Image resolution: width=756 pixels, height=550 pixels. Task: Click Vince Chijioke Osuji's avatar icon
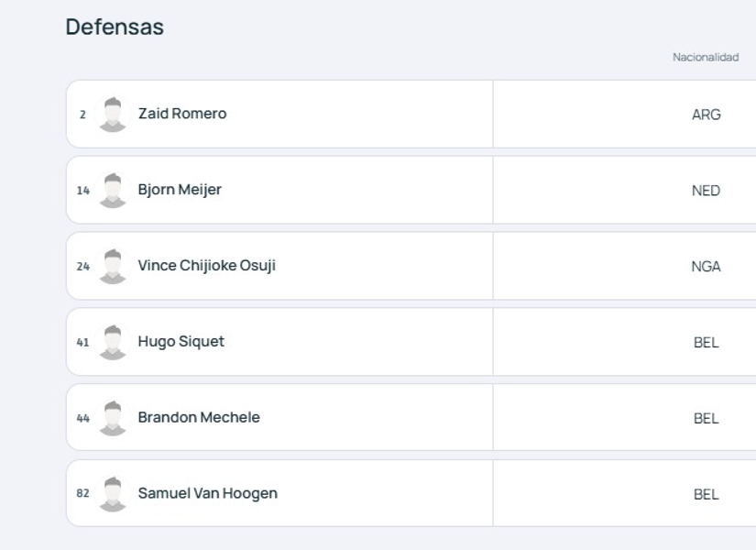click(x=113, y=267)
